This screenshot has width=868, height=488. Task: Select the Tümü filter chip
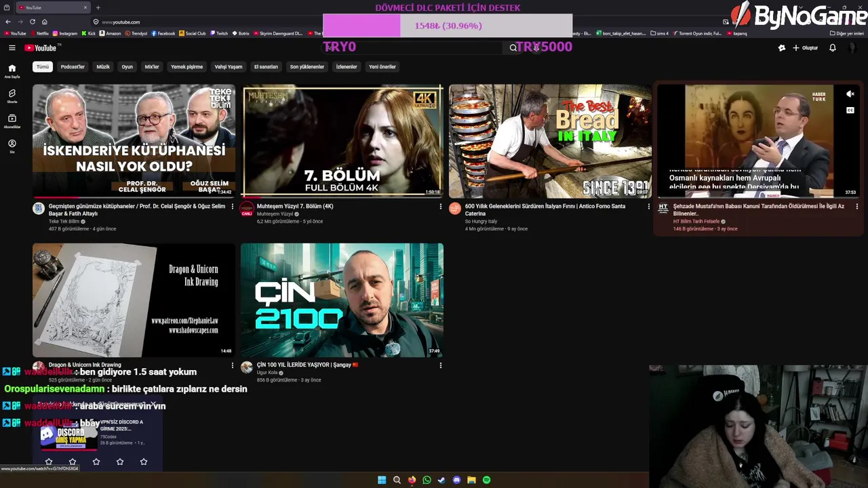click(x=43, y=66)
